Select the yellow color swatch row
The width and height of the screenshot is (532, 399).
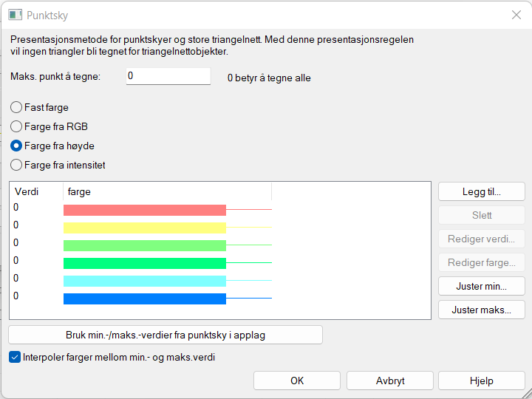click(145, 228)
